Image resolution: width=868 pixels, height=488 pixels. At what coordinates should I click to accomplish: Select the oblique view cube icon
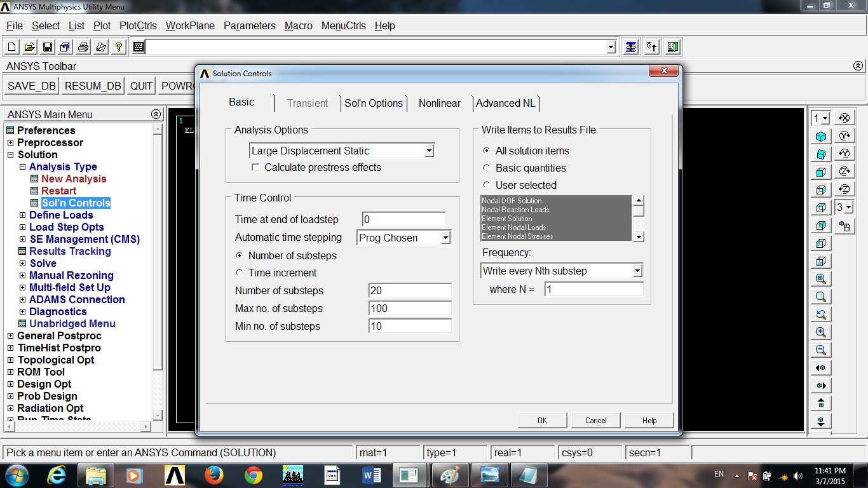click(821, 154)
